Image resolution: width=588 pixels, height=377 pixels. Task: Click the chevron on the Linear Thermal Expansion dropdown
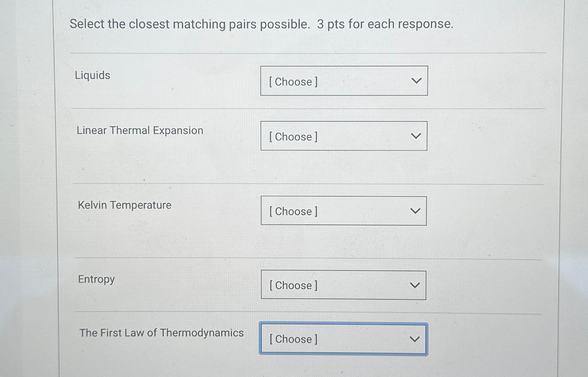point(416,135)
